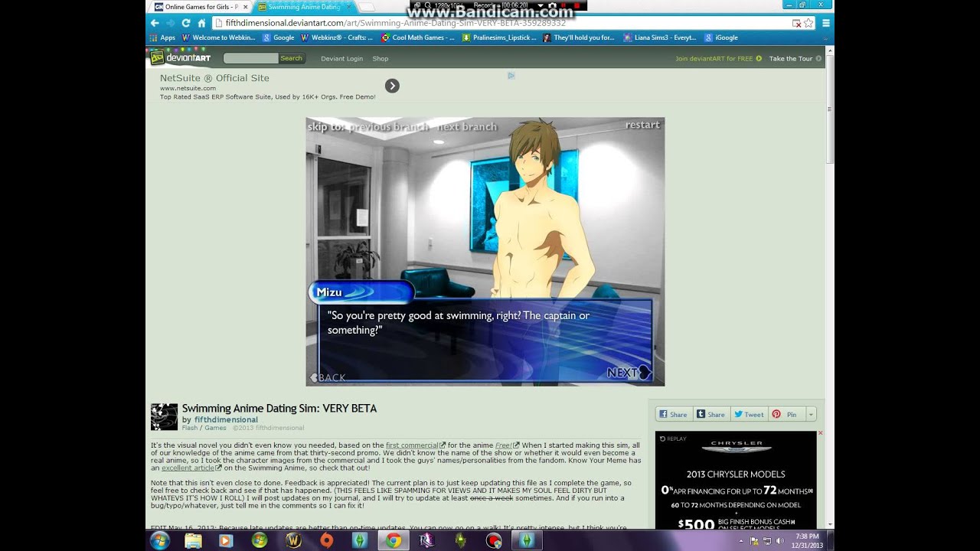
Task: Share on Tumblr button
Action: pos(711,414)
